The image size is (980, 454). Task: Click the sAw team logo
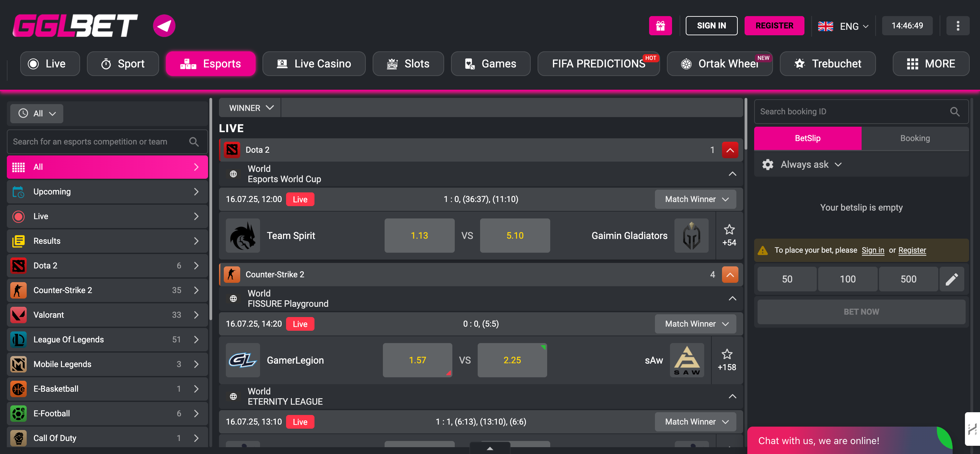coord(687,360)
